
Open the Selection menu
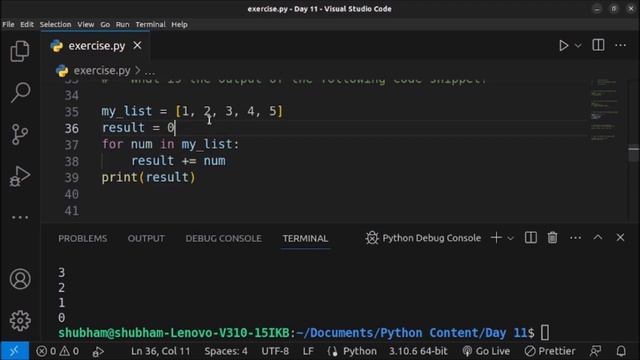click(56, 24)
